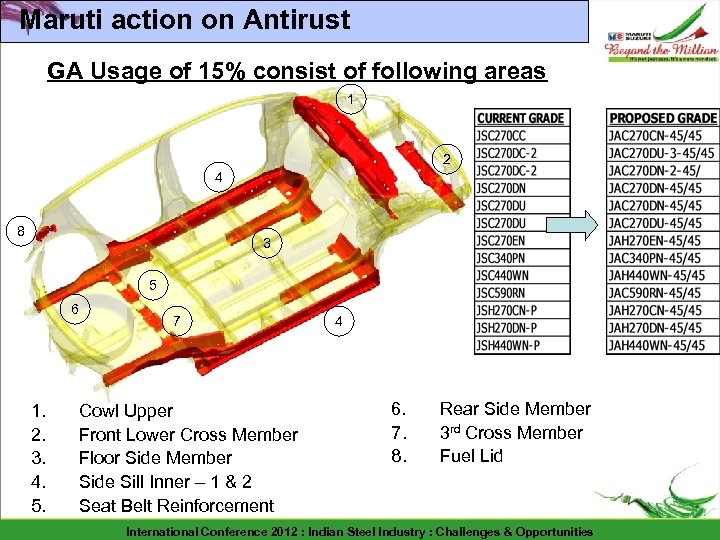The height and width of the screenshot is (540, 720).
Task: Select the 'Seat Belt Reinforcement' list item
Action: (x=176, y=506)
